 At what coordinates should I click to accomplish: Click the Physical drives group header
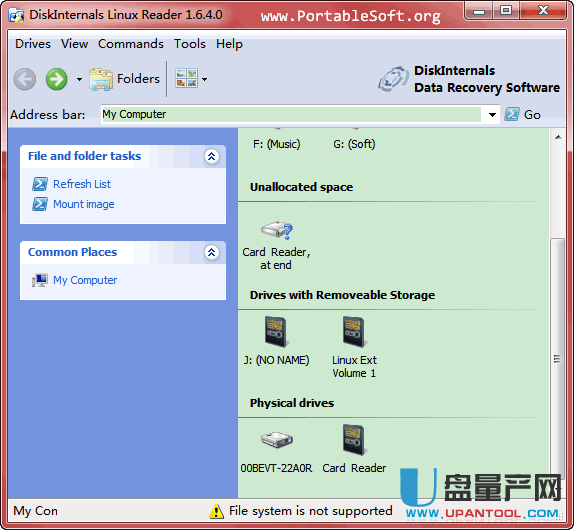[292, 403]
